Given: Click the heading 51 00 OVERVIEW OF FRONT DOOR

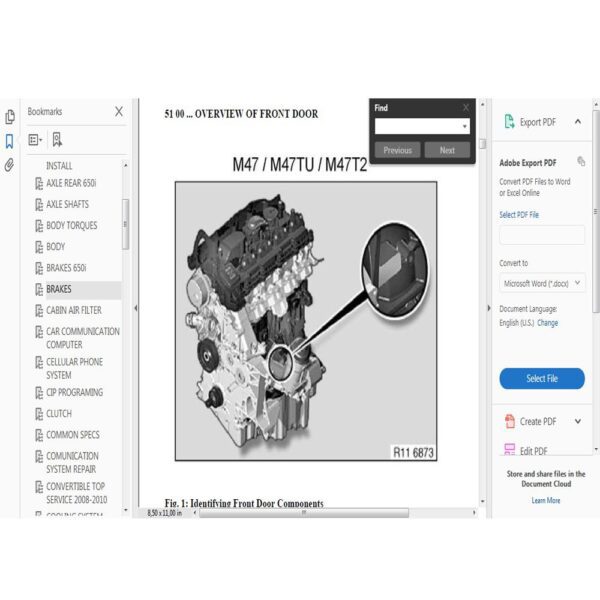Looking at the screenshot, I should click(x=241, y=114).
